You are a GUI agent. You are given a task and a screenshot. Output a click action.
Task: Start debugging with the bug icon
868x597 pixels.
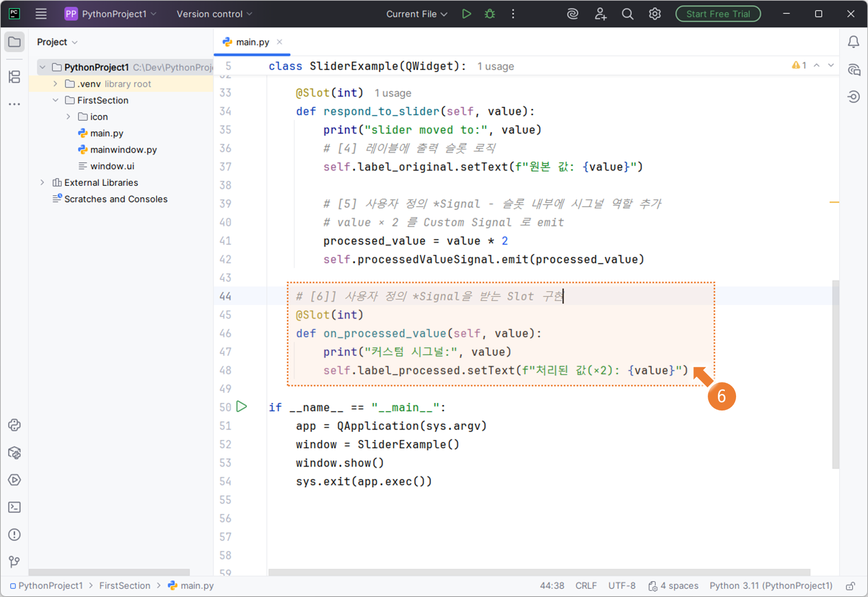[490, 14]
